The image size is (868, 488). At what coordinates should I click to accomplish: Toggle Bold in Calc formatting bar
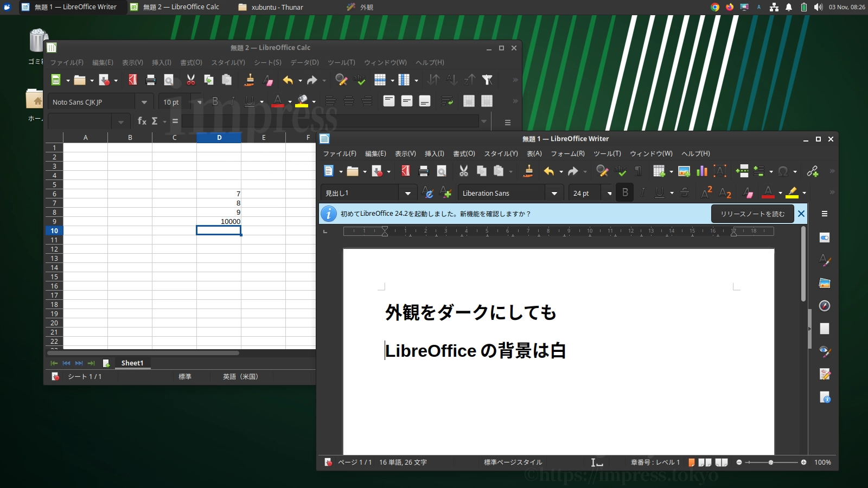tap(215, 101)
